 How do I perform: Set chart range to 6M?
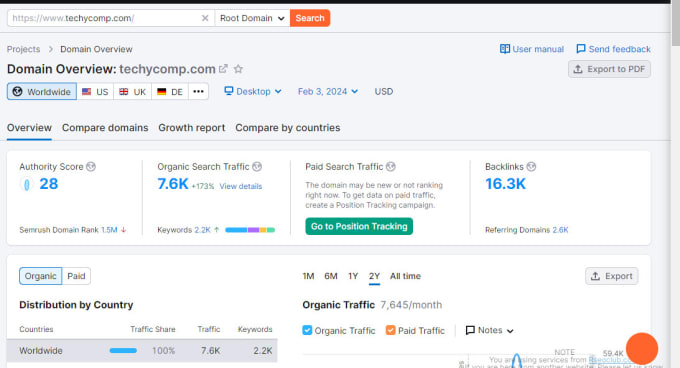[x=331, y=276]
